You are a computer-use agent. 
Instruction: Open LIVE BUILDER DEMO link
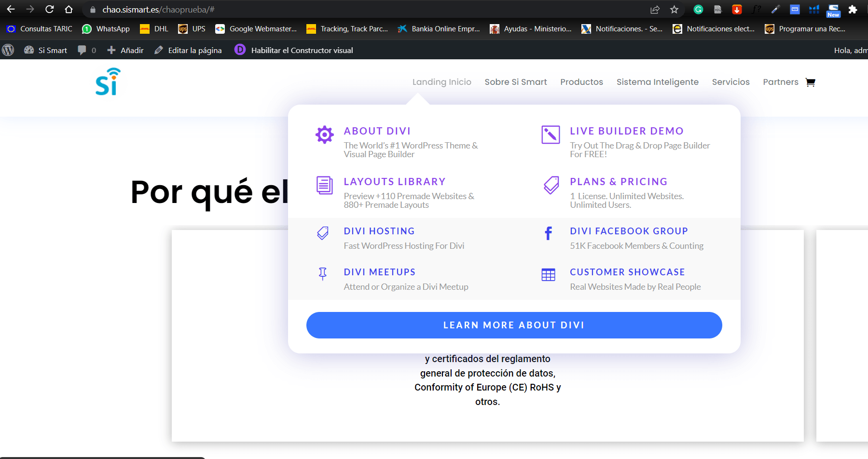(627, 131)
